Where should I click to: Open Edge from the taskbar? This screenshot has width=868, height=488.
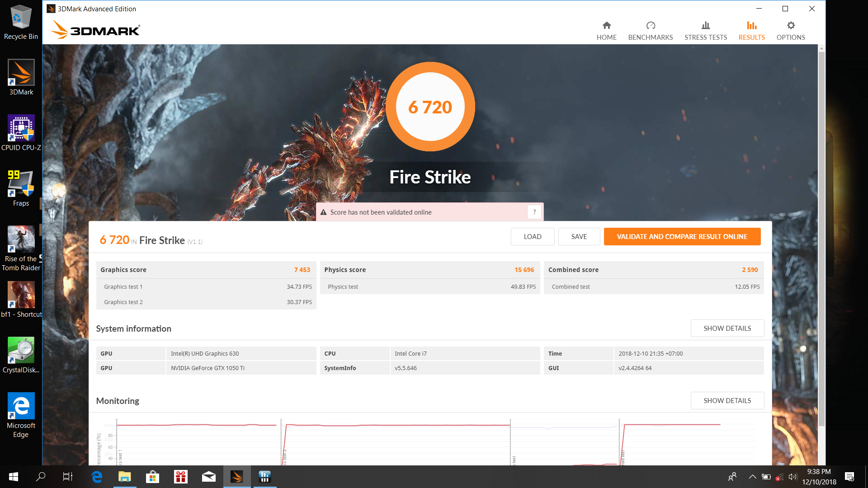[96, 477]
